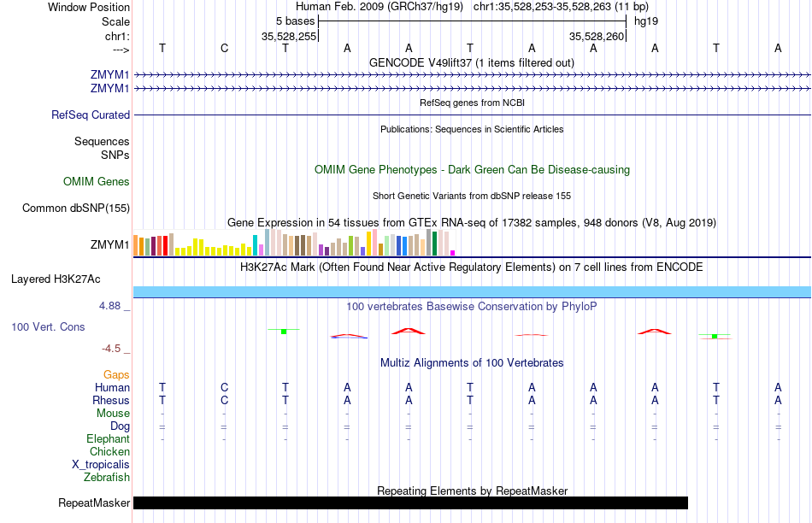Click 'Short Genetic Variants from dbSNP release 155'

coord(472,196)
